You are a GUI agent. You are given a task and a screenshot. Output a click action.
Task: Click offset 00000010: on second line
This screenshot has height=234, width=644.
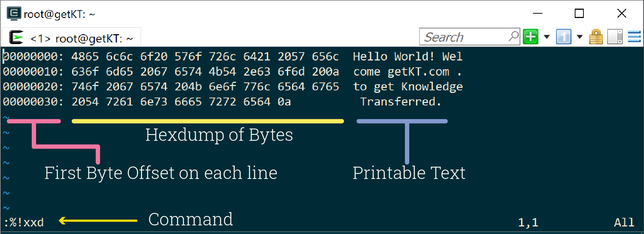pyautogui.click(x=33, y=72)
